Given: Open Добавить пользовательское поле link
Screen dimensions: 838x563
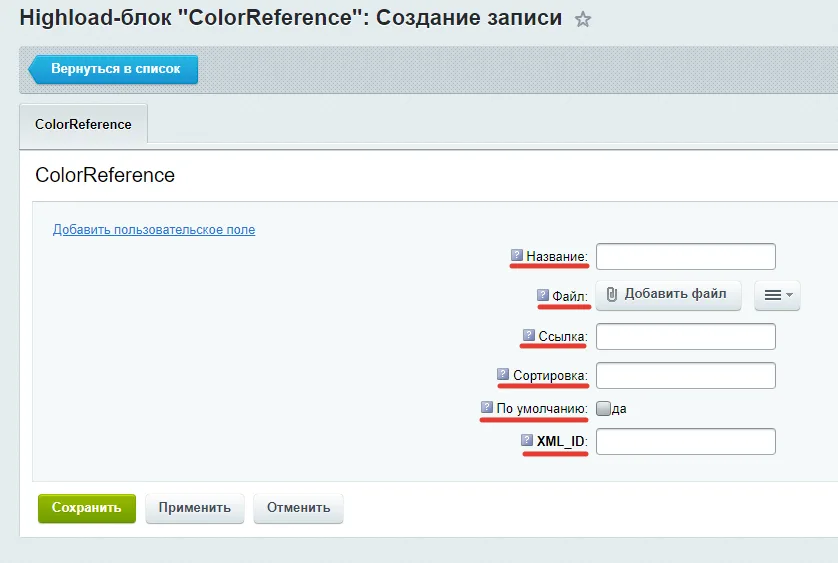Looking at the screenshot, I should [x=154, y=229].
